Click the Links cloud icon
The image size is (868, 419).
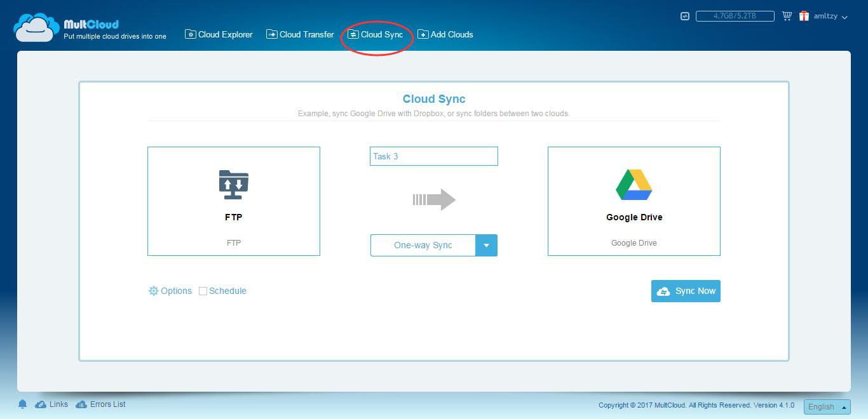[41, 404]
